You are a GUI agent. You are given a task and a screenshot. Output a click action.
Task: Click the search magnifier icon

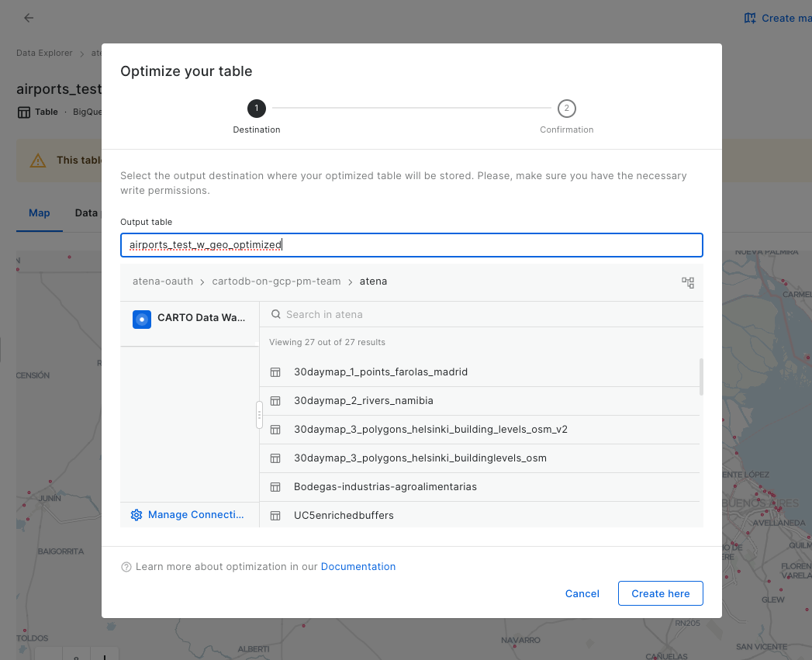pos(276,315)
